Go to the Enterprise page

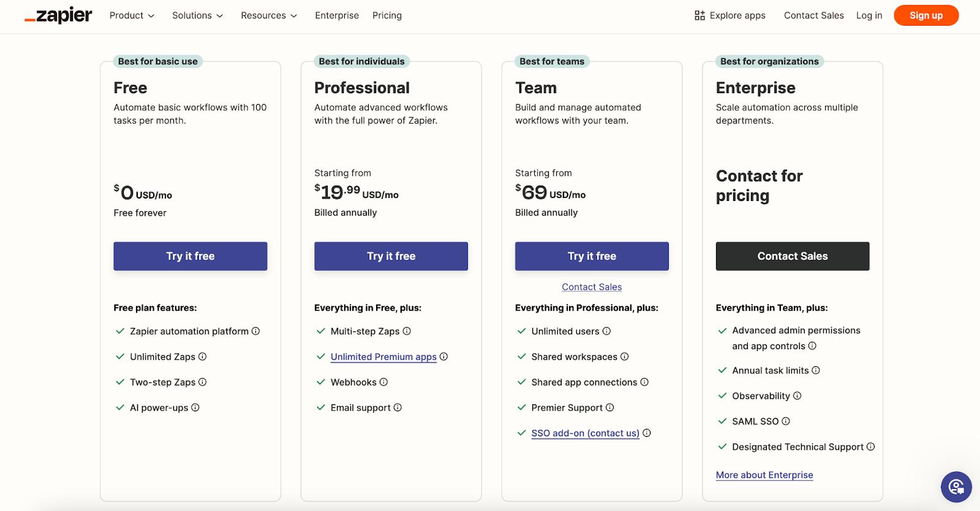tap(337, 15)
